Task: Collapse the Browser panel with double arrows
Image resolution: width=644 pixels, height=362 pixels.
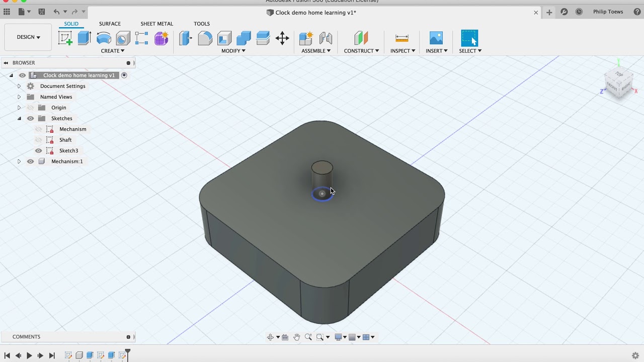Action: point(6,63)
